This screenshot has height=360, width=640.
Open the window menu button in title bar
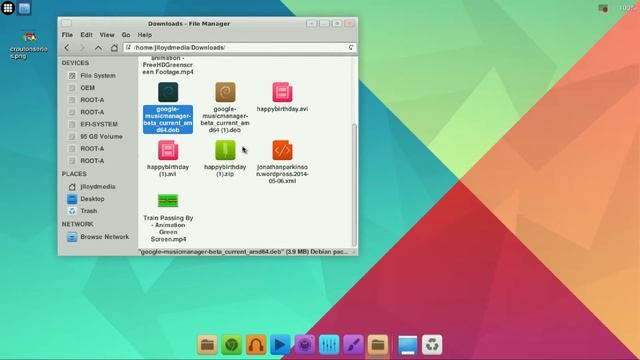pyautogui.click(x=67, y=24)
